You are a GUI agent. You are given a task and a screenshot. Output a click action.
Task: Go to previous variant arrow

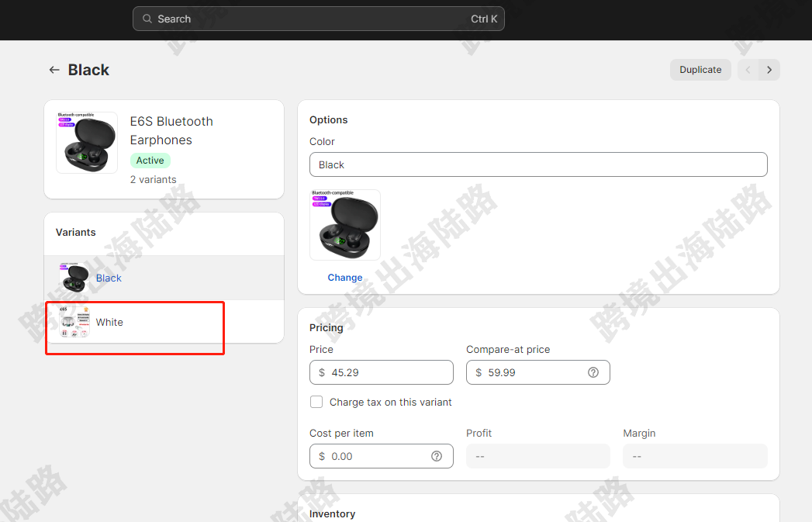pos(748,70)
